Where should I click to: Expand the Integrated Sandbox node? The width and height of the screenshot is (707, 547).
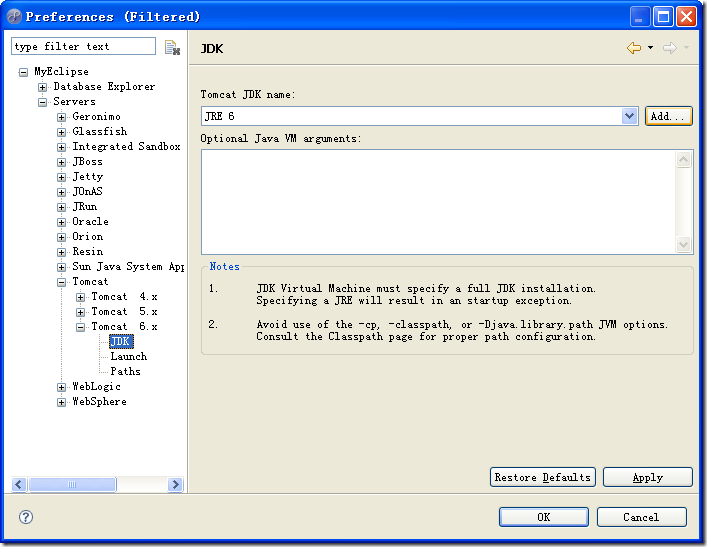[x=61, y=147]
